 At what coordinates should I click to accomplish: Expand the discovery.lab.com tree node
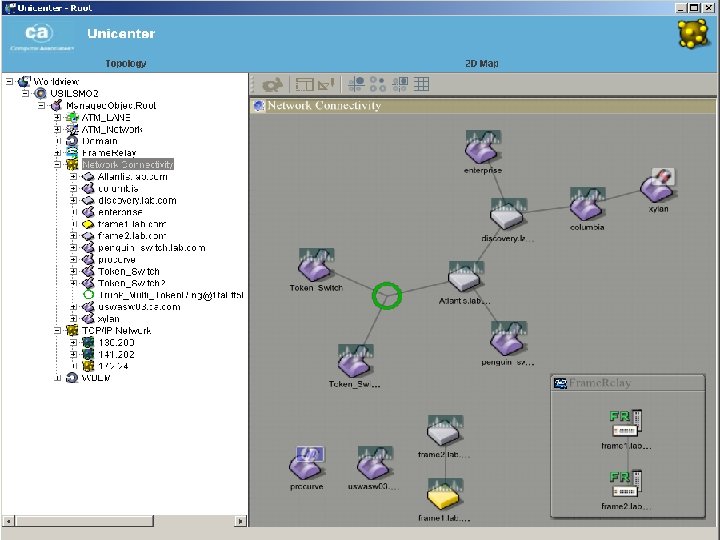tap(73, 200)
